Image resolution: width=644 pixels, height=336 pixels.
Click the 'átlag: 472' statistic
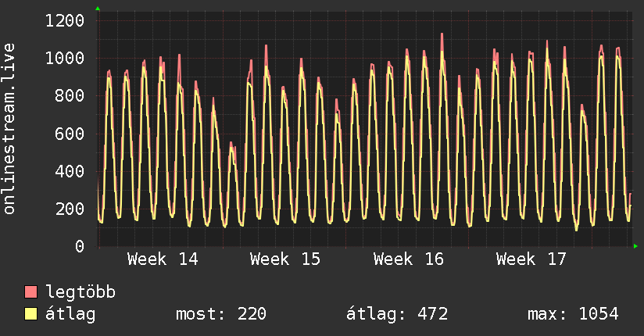[x=397, y=314]
